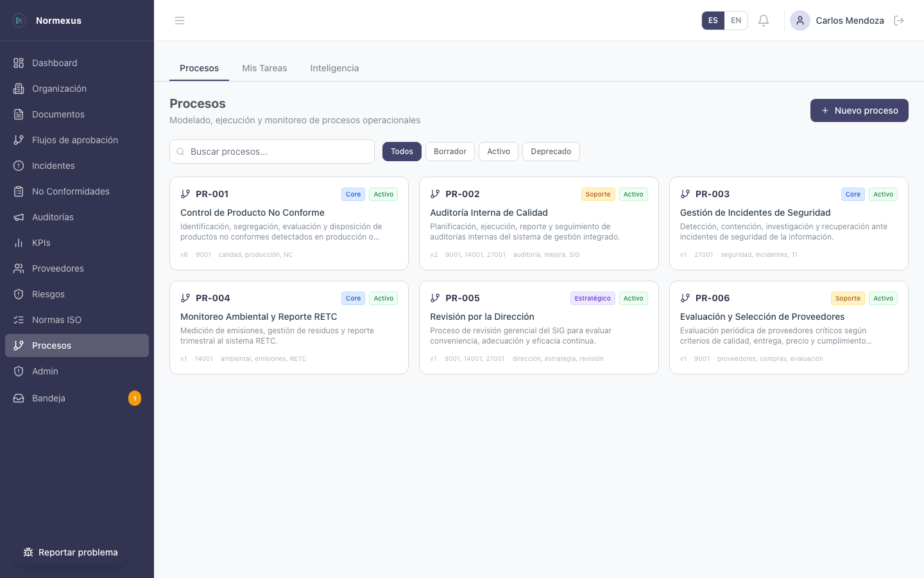This screenshot has height=578, width=924.
Task: Open the KPIs section in sidebar
Action: (41, 243)
